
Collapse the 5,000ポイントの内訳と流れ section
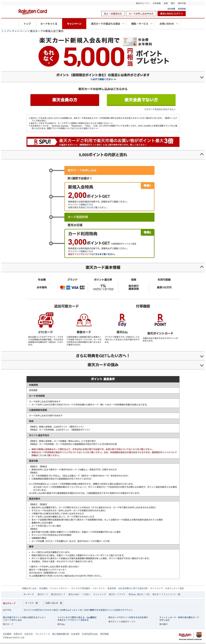point(202,154)
